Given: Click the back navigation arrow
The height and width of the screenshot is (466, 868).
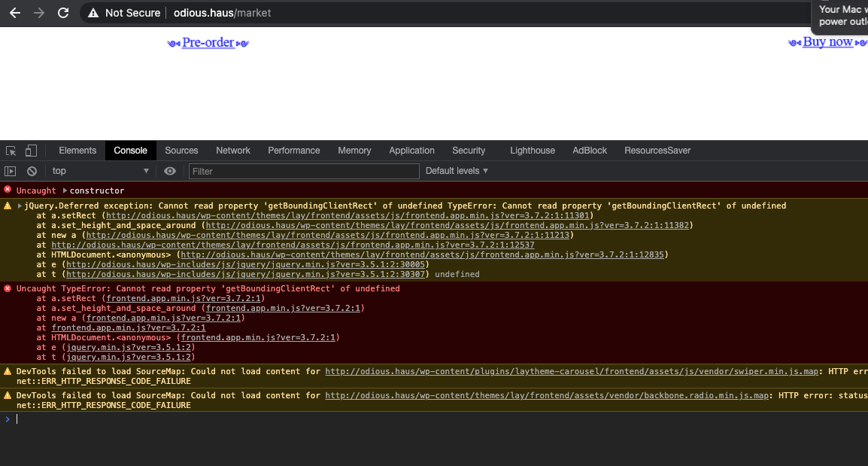Looking at the screenshot, I should click(14, 12).
